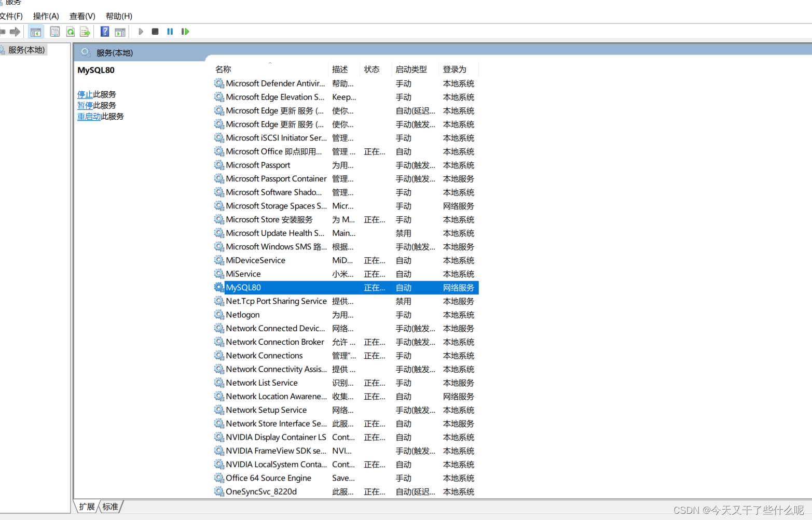
Task: Toggle the show/hide console tree icon
Action: [35, 32]
